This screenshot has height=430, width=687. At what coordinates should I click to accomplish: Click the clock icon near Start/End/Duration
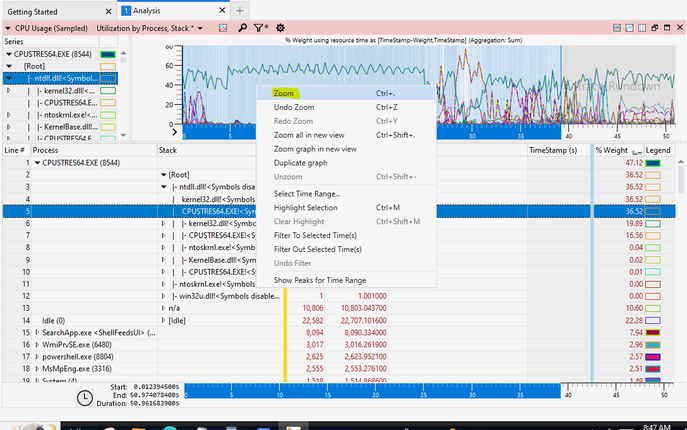tap(85, 398)
